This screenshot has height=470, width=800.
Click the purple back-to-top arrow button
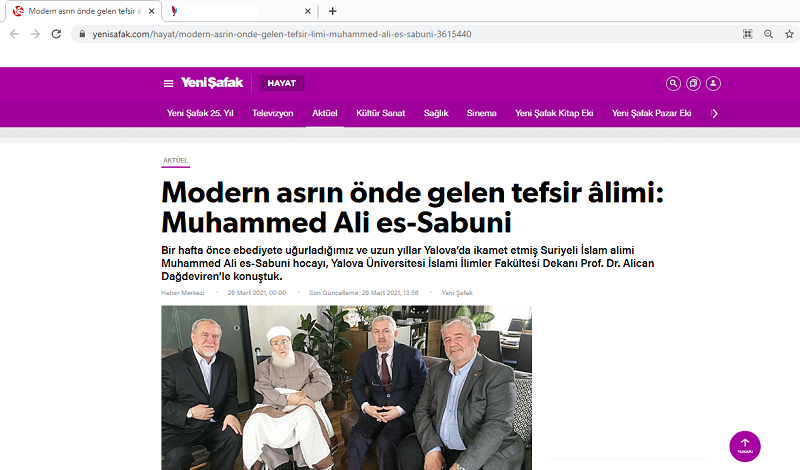[744, 446]
